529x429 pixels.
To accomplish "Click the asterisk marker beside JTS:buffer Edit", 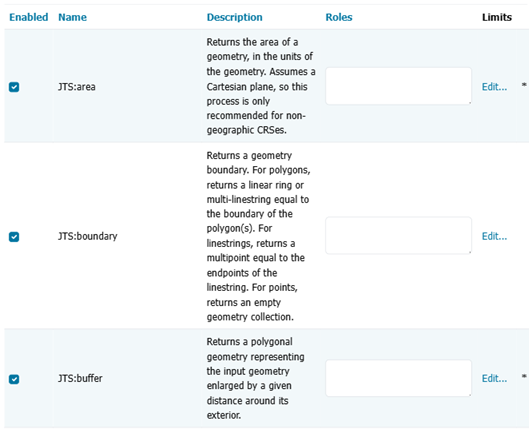I will click(524, 376).
